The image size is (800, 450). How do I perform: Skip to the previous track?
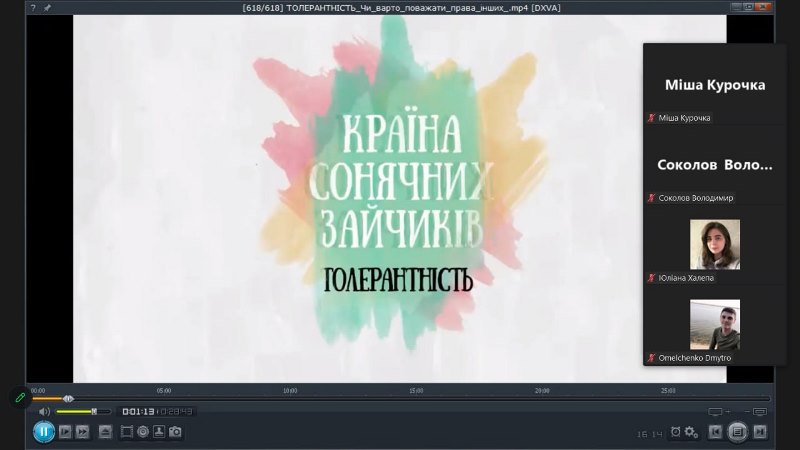click(716, 432)
